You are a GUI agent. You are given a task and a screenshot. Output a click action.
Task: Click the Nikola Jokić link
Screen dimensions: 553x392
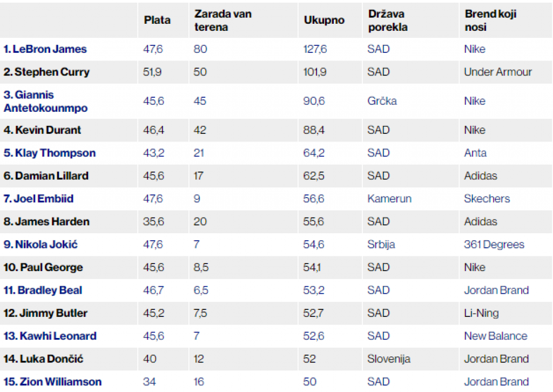41,245
